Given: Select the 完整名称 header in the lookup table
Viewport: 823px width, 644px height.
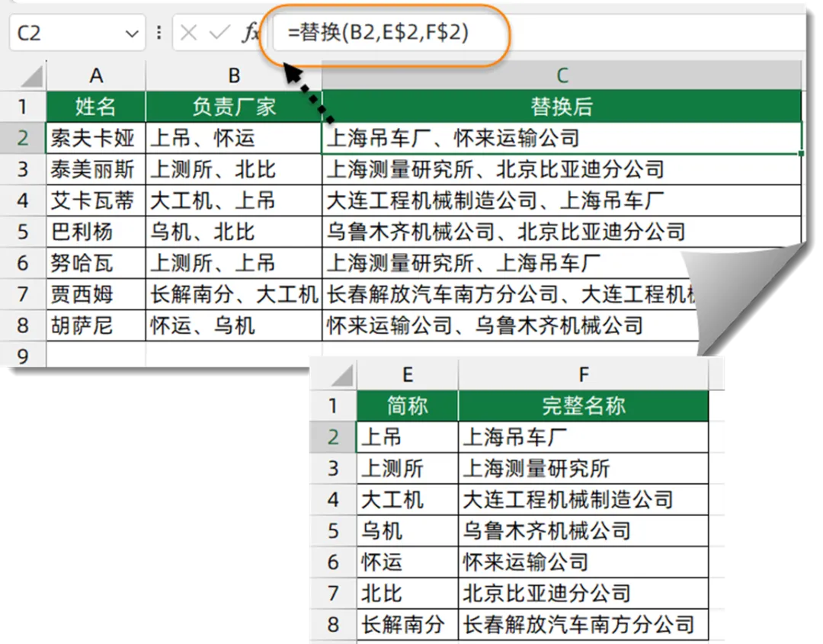Looking at the screenshot, I should point(583,405).
